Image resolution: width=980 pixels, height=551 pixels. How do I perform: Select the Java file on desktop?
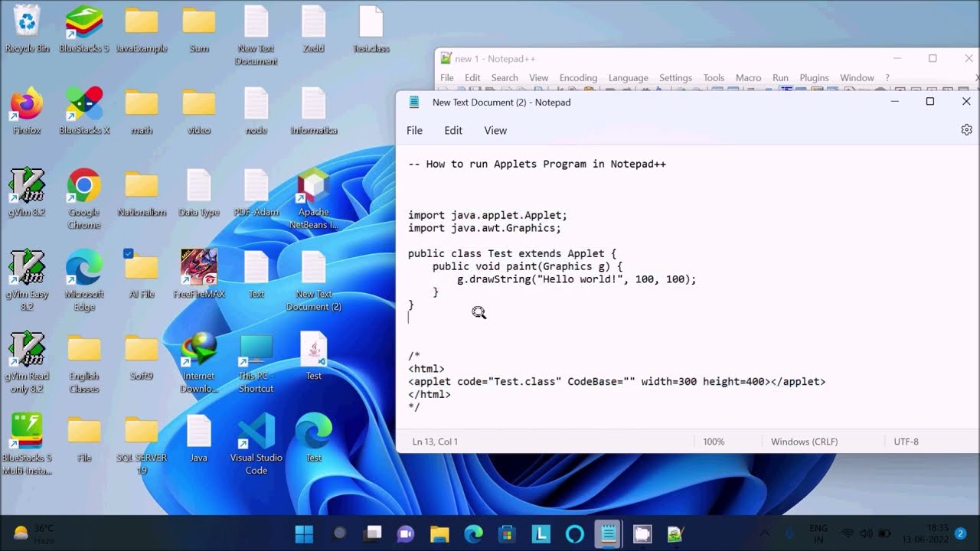pos(199,439)
